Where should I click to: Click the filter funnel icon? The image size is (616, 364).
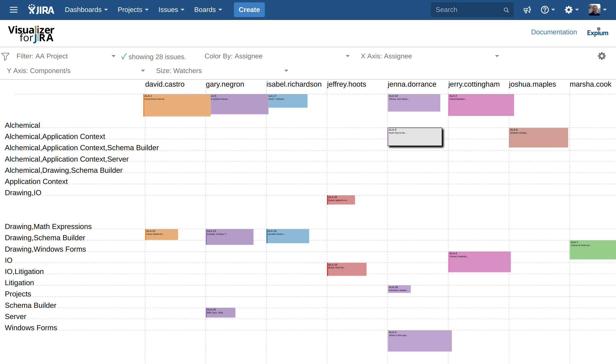pos(5,56)
